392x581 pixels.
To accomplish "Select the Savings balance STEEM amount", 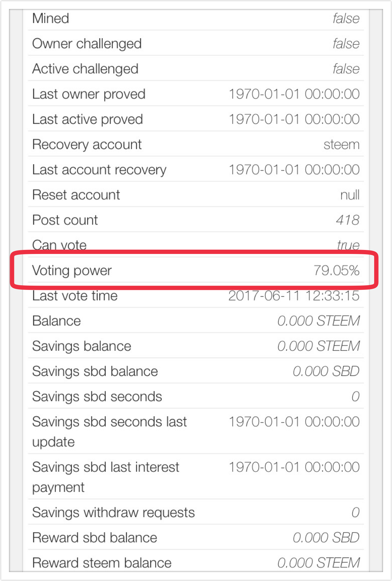I will click(318, 346).
